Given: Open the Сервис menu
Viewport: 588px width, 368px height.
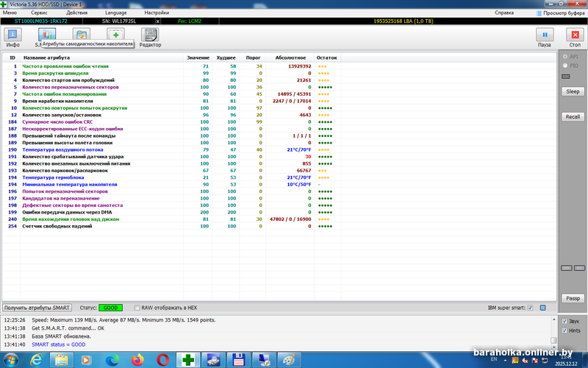Looking at the screenshot, I should 40,13.
